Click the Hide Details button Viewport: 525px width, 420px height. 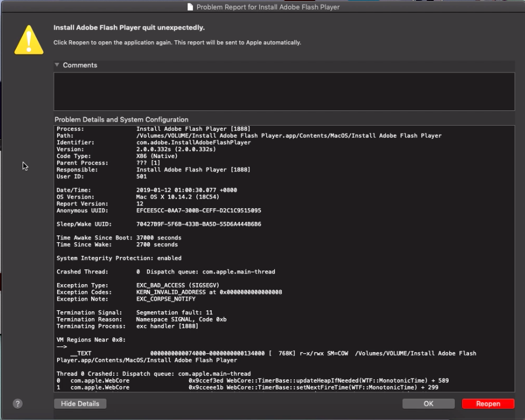80,404
